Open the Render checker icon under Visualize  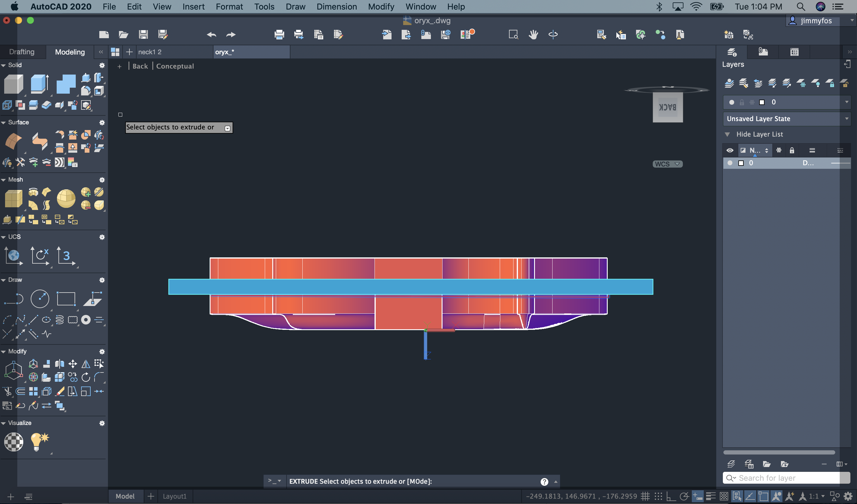(14, 442)
